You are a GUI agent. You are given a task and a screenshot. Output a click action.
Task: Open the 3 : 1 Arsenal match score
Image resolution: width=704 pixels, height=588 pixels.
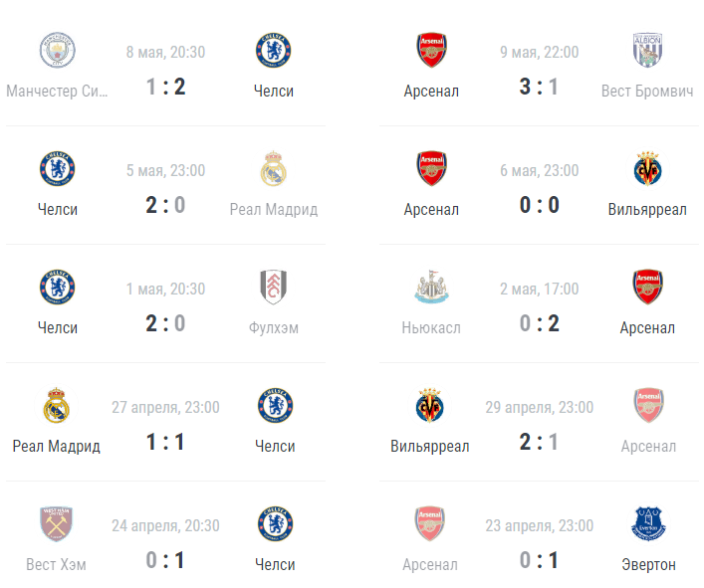[x=539, y=87]
